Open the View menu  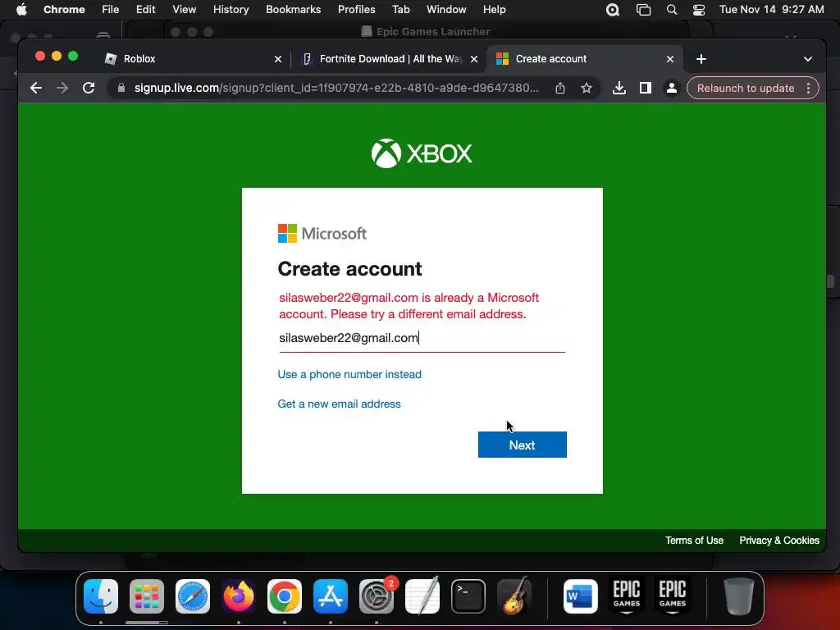185,10
